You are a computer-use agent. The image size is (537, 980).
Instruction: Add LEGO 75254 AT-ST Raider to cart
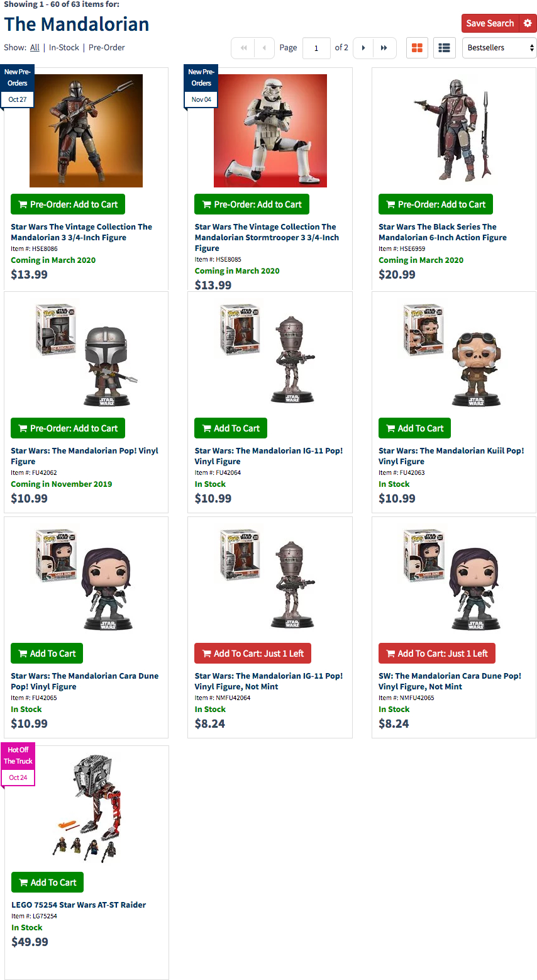[47, 883]
